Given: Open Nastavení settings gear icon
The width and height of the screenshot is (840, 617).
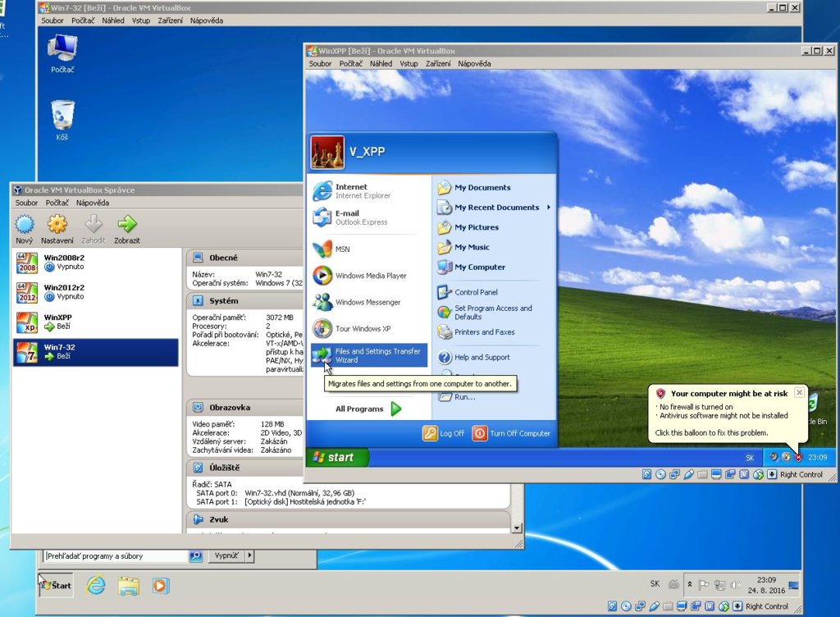Looking at the screenshot, I should click(x=57, y=225).
